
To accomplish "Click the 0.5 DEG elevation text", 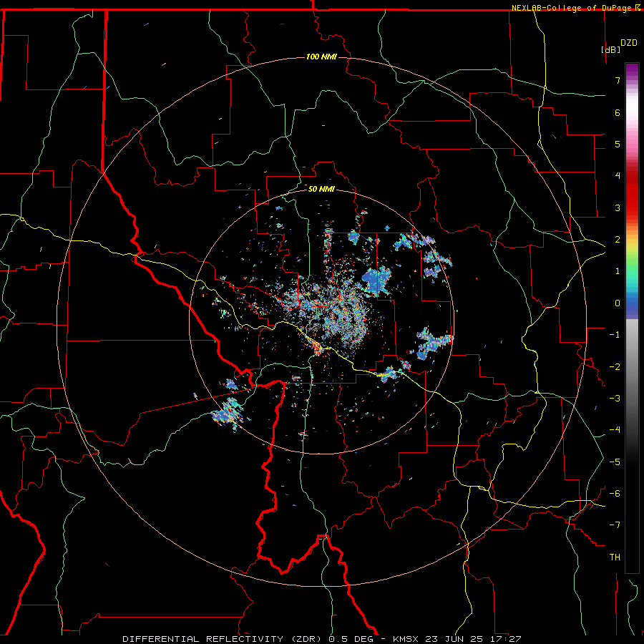I will pos(351,639).
